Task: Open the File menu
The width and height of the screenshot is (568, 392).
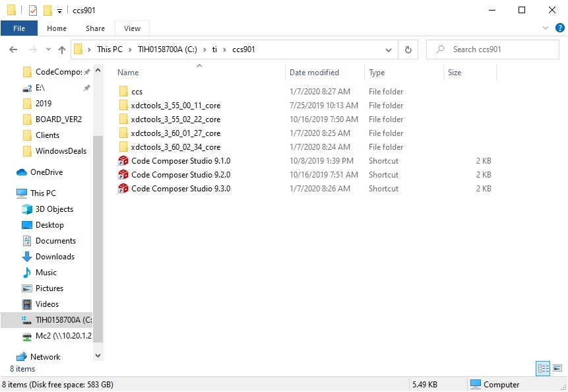Action: (19, 28)
